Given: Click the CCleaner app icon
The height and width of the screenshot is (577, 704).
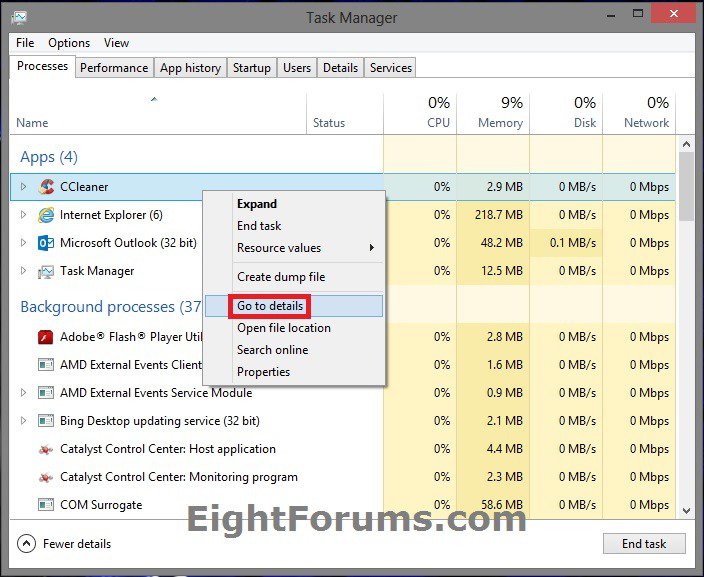Looking at the screenshot, I should (x=46, y=187).
